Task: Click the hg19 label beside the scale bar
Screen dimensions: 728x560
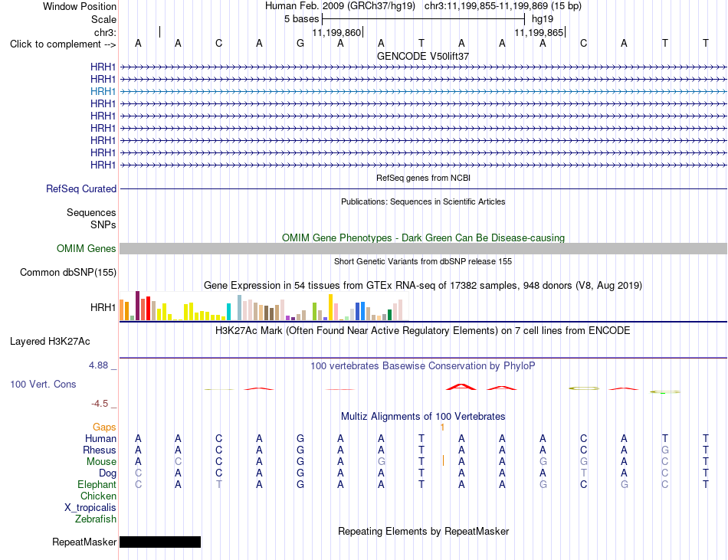Action: (543, 19)
